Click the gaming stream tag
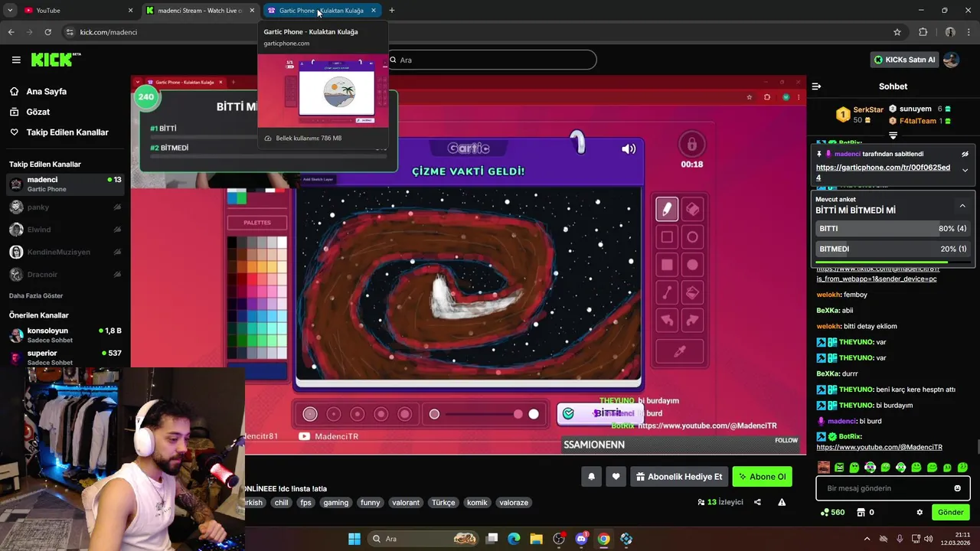The width and height of the screenshot is (980, 551). pyautogui.click(x=335, y=503)
